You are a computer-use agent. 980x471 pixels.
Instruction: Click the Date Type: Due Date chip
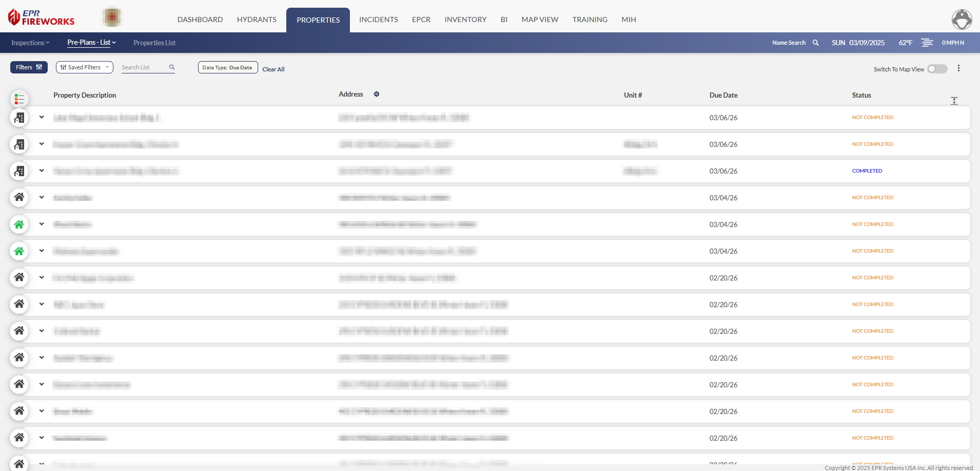pos(227,67)
